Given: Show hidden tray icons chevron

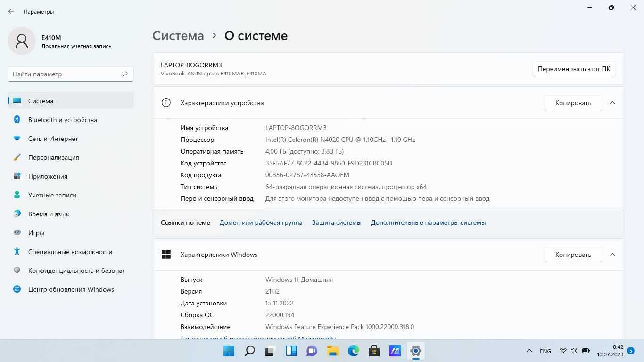Looking at the screenshot, I should (529, 351).
